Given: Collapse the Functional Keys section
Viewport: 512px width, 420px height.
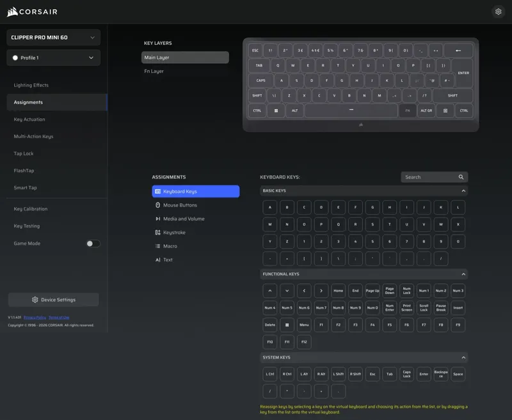Looking at the screenshot, I should [463, 274].
